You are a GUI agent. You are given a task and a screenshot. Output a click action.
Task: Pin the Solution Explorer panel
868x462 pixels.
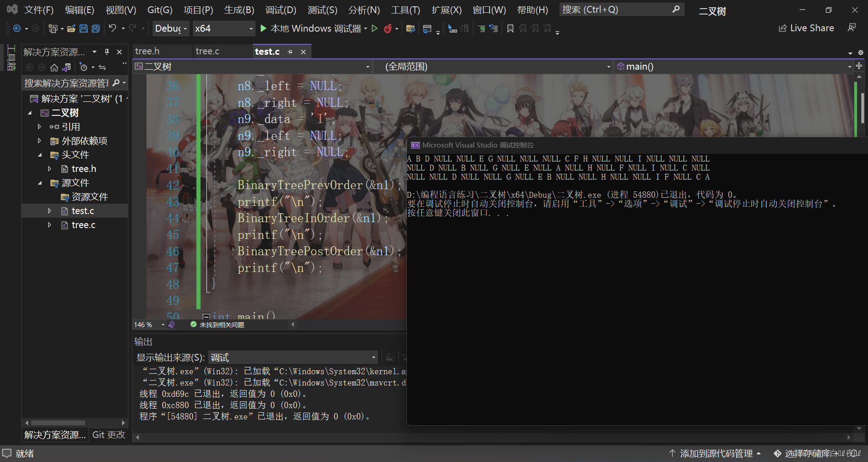point(107,52)
